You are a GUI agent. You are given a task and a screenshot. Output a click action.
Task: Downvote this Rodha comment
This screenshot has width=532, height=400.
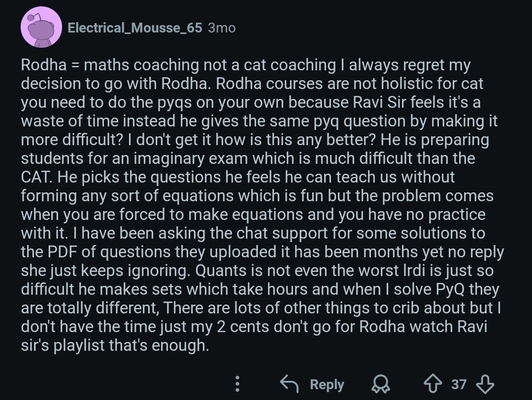click(x=485, y=384)
